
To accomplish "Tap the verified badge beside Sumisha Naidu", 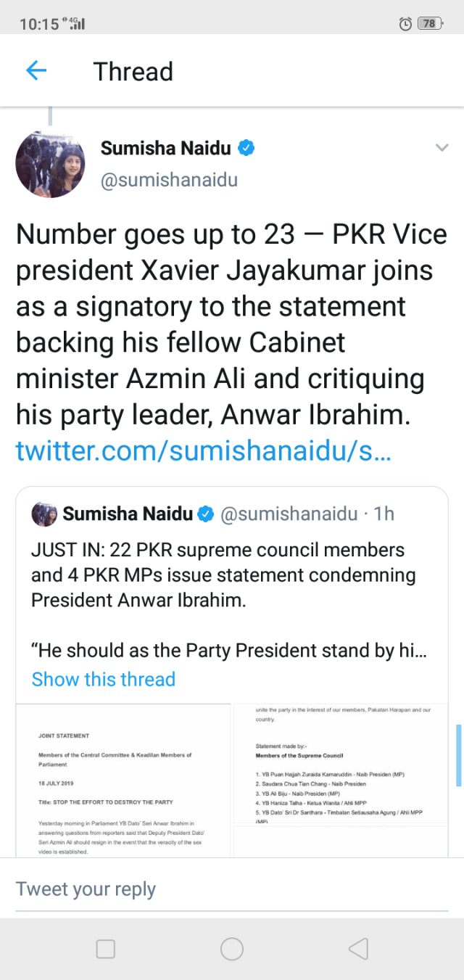I will click(246, 148).
